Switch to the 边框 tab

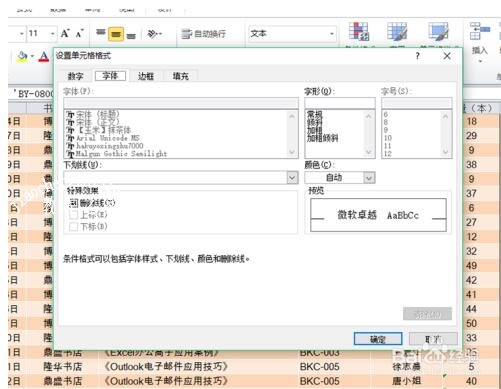146,76
